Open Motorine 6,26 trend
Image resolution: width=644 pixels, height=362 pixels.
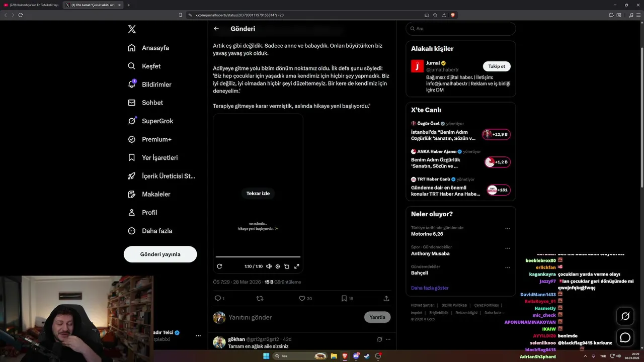[x=427, y=234]
